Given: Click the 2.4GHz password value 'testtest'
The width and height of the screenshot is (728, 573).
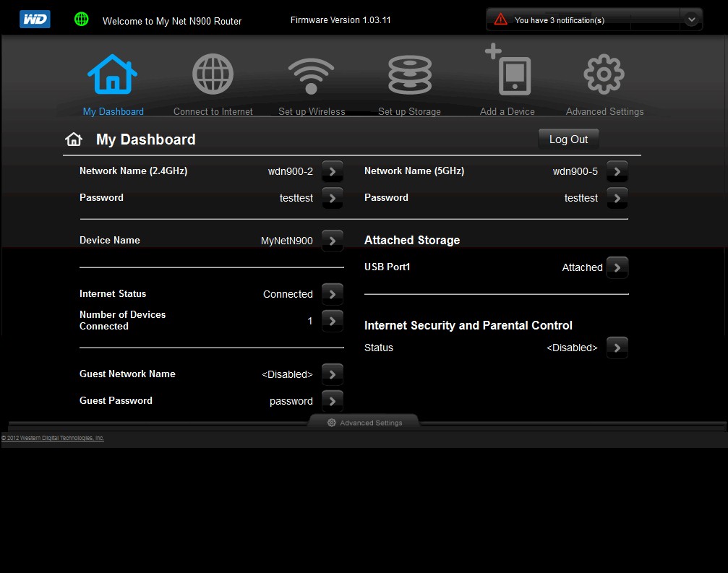Looking at the screenshot, I should (x=296, y=199).
